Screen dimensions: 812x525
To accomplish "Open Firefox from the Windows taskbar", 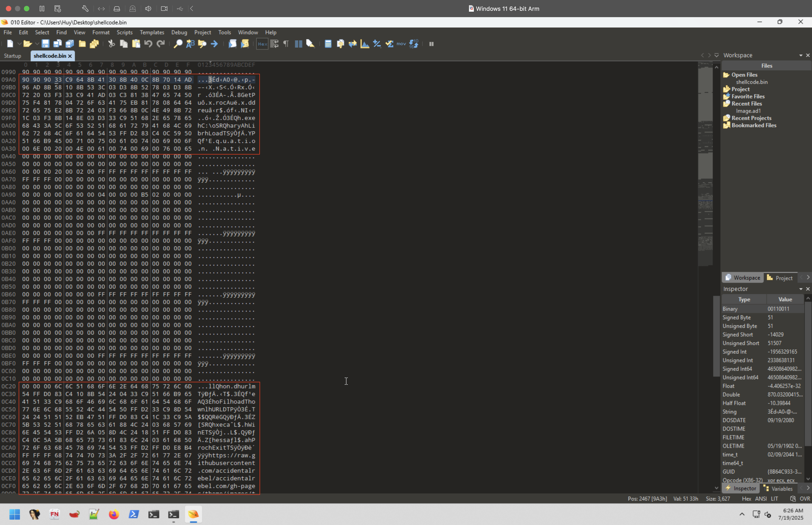I will 114,514.
